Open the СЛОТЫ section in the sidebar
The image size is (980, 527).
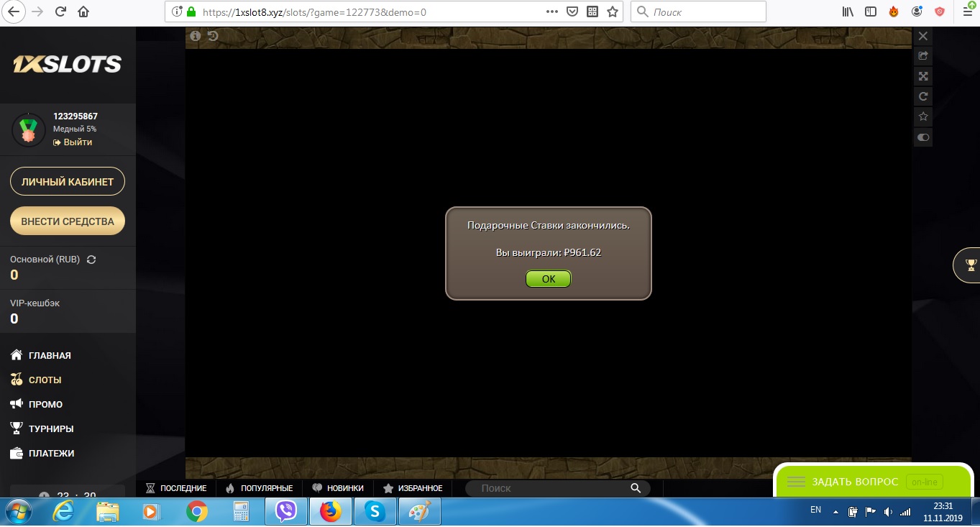36,380
